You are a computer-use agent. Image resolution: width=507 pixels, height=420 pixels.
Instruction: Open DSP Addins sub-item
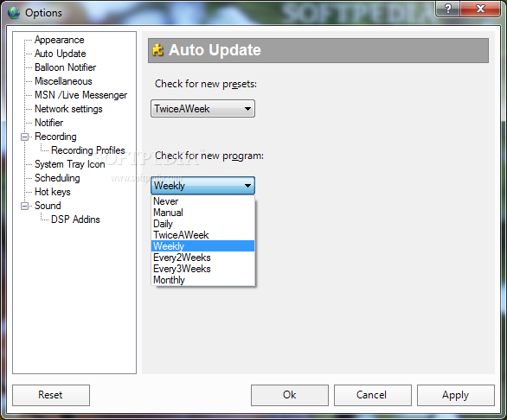pyautogui.click(x=75, y=220)
